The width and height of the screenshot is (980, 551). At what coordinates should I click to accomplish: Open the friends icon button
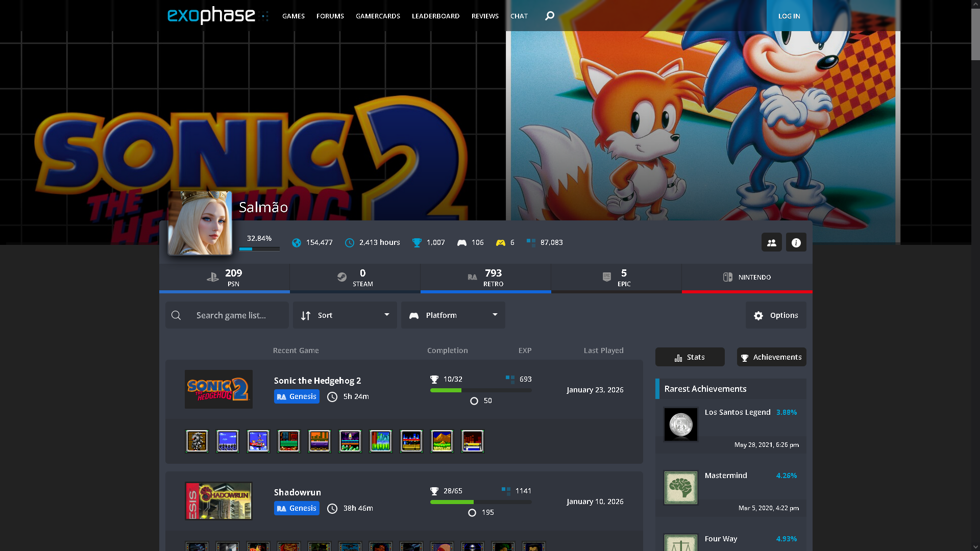[x=771, y=242]
